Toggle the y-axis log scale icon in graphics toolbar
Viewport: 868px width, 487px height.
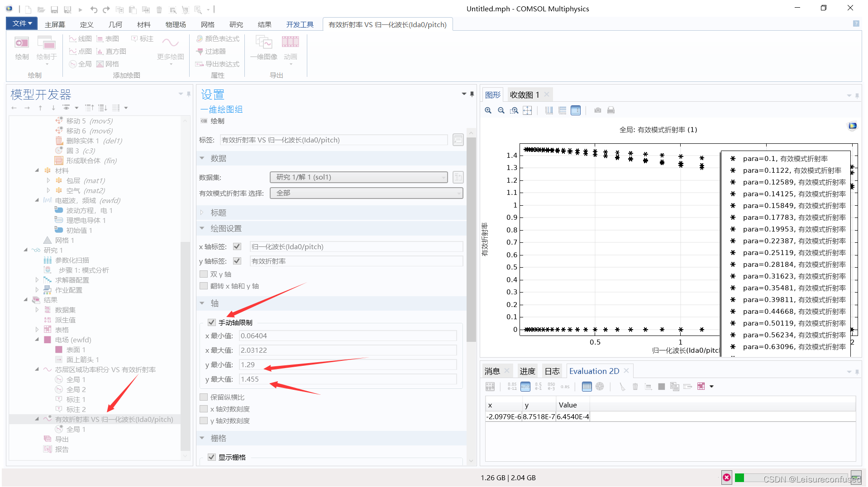coord(562,110)
